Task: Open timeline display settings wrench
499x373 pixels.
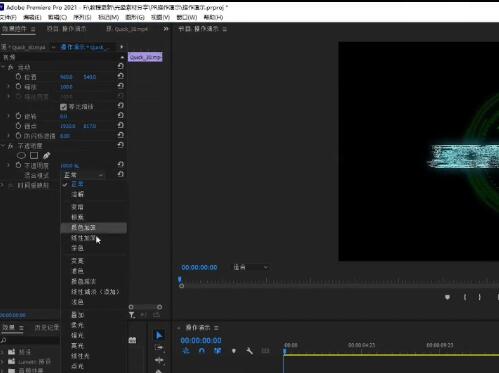Action: point(249,351)
